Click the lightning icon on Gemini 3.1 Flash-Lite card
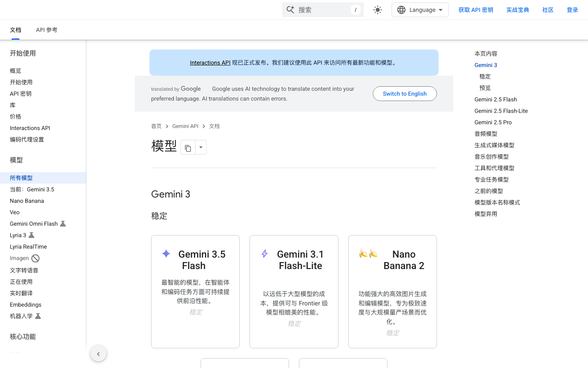The height and width of the screenshot is (368, 588). tap(265, 254)
